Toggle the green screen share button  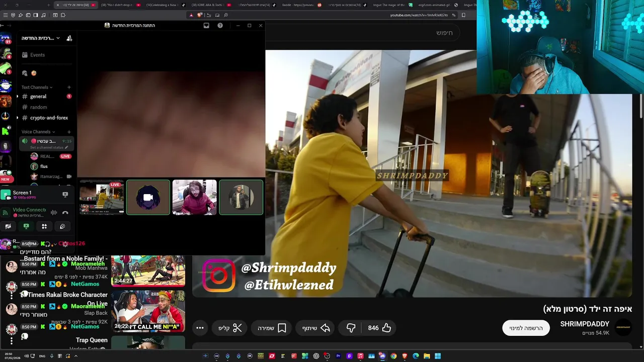[26, 227]
